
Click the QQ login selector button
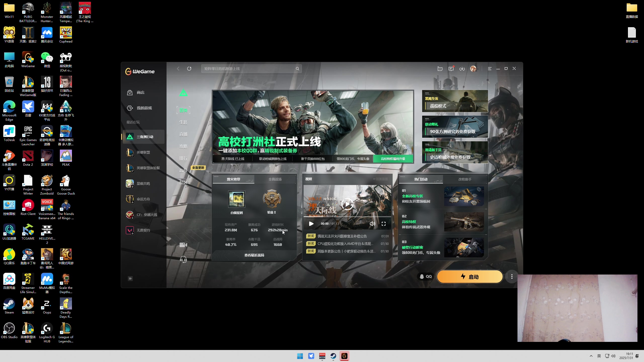point(426,277)
